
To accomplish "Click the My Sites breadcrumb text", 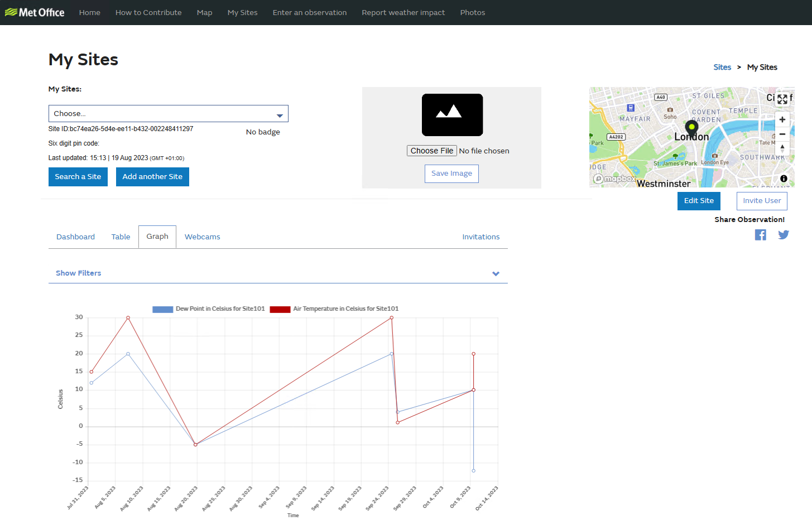I will (762, 67).
